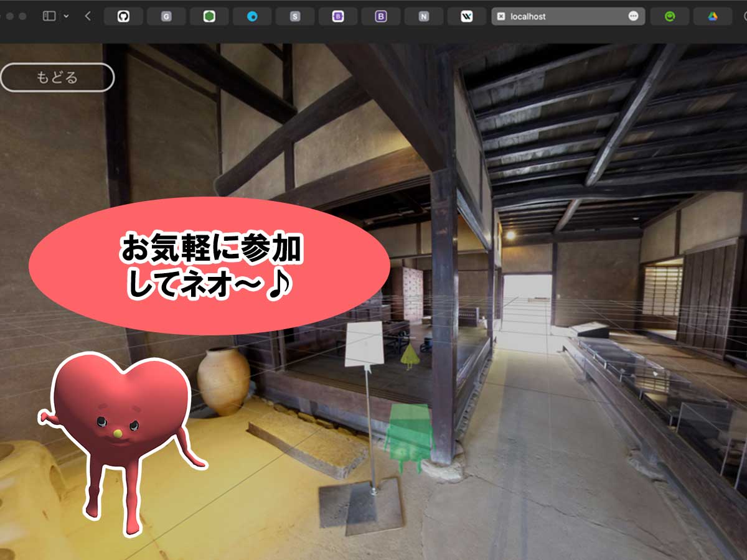Image resolution: width=747 pixels, height=560 pixels.
Task: Switch to the gray N pinned tab
Action: (424, 17)
